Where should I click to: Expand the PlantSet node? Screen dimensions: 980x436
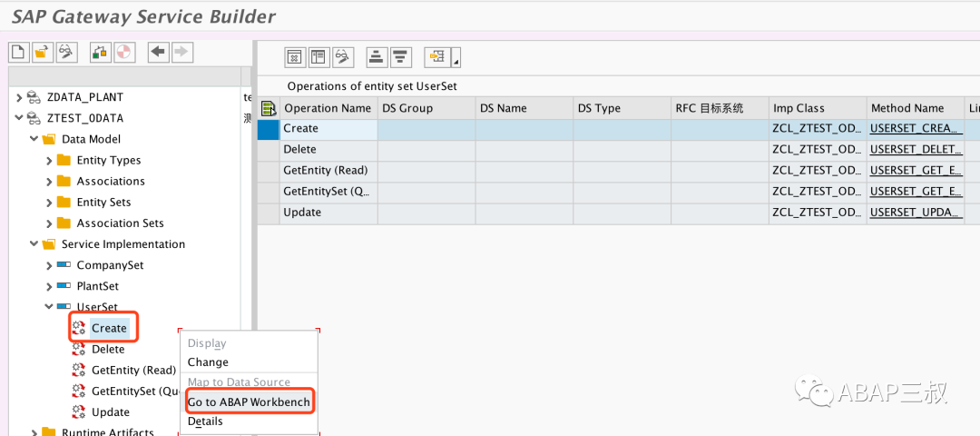[x=49, y=286]
